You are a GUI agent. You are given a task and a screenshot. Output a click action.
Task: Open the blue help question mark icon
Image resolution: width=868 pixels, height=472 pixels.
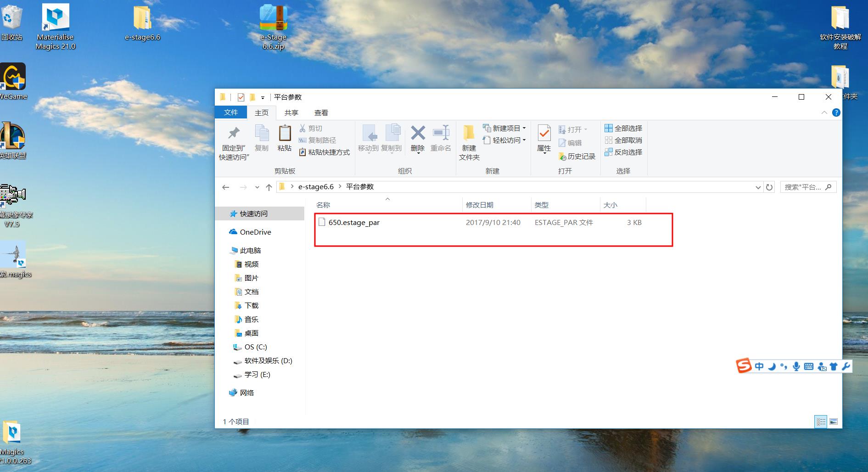click(836, 112)
